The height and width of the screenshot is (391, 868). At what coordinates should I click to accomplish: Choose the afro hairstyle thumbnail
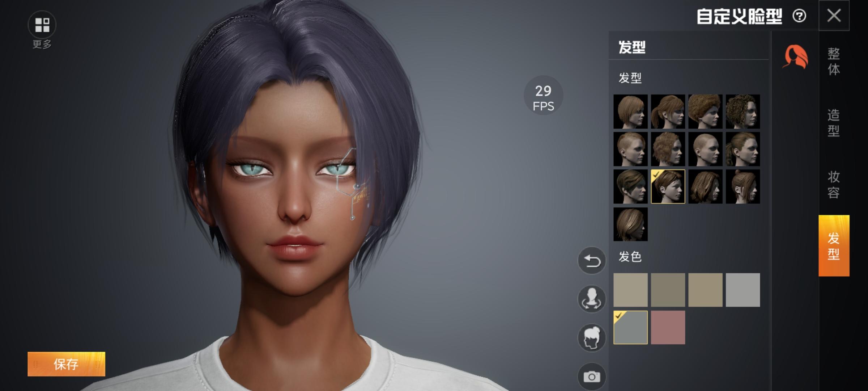coord(705,112)
